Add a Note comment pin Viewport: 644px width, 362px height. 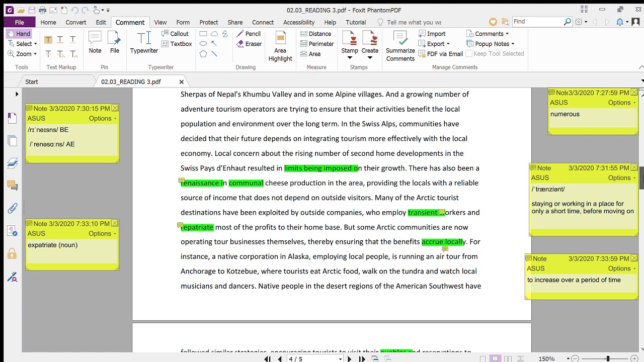click(95, 42)
